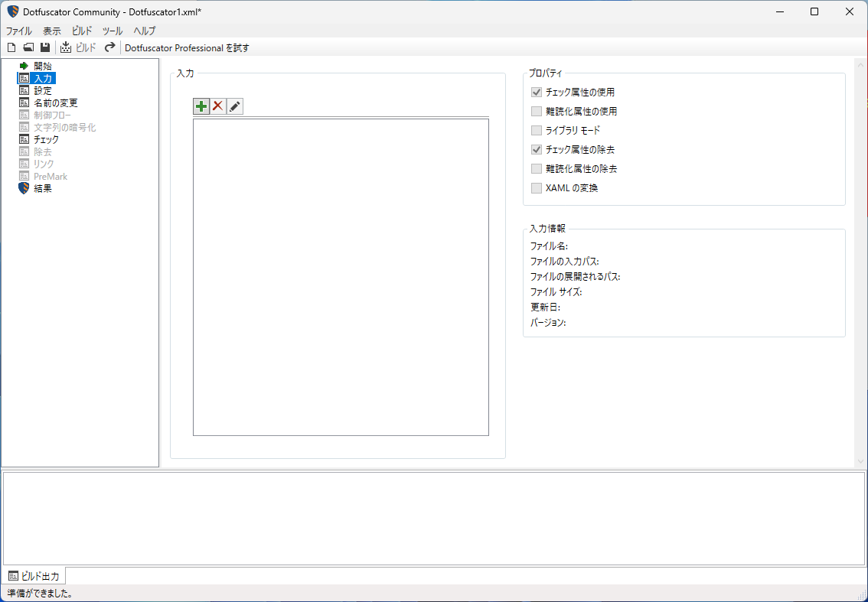
Task: Select 除去 in the navigation tree
Action: pyautogui.click(x=43, y=151)
